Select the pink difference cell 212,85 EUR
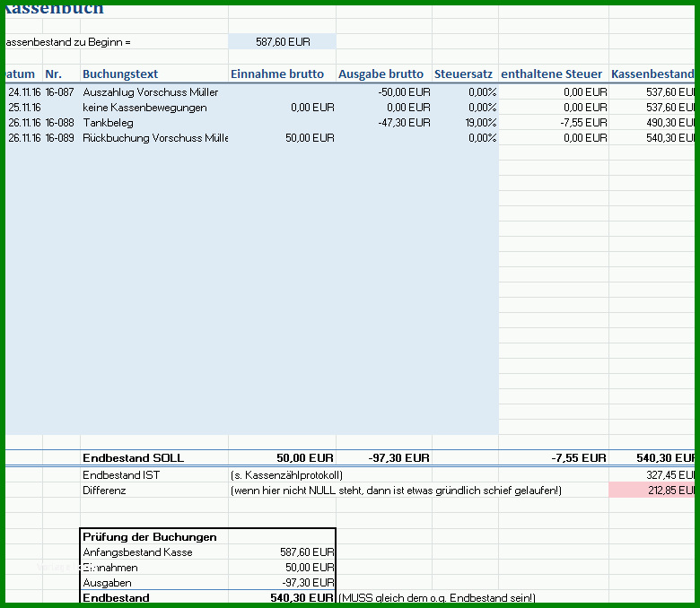 [652, 491]
